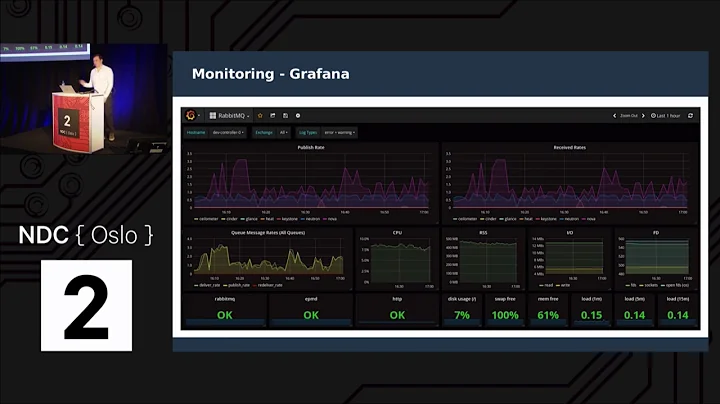
Task: Open the FD panel title menu
Action: click(656, 233)
